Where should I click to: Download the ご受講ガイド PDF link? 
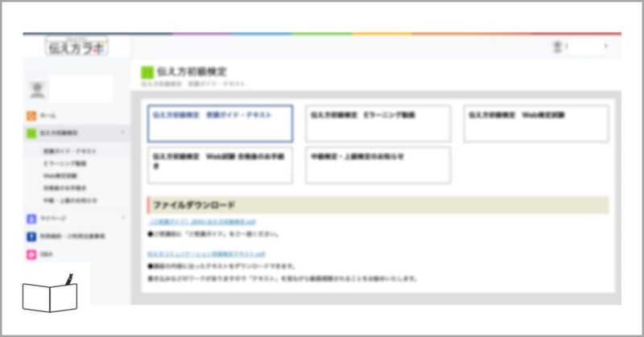pyautogui.click(x=202, y=222)
